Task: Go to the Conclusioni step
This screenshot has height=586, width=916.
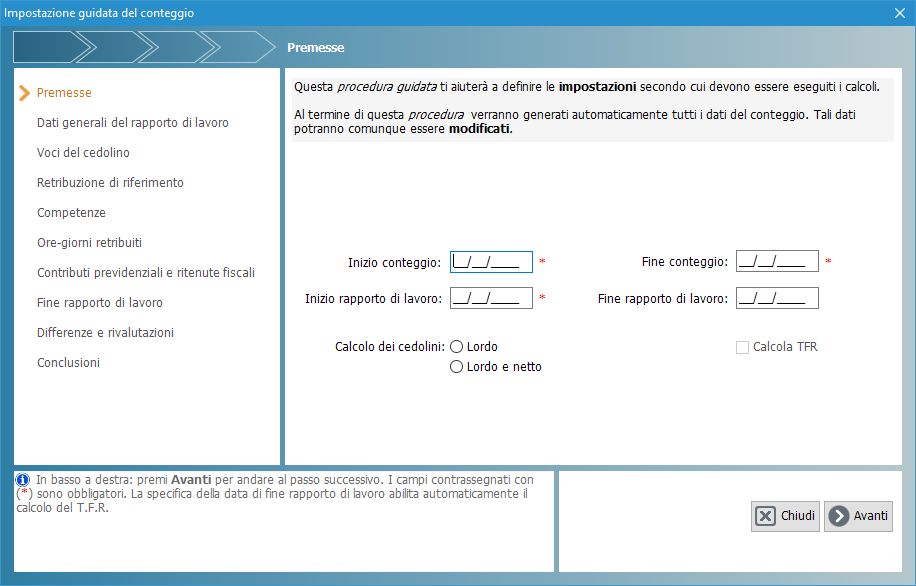Action: point(68,362)
